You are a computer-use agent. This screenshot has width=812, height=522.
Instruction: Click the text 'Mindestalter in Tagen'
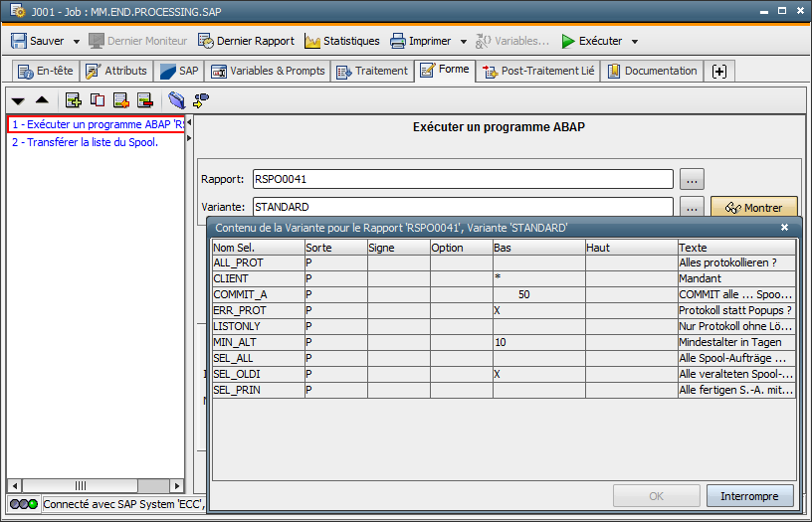(730, 342)
